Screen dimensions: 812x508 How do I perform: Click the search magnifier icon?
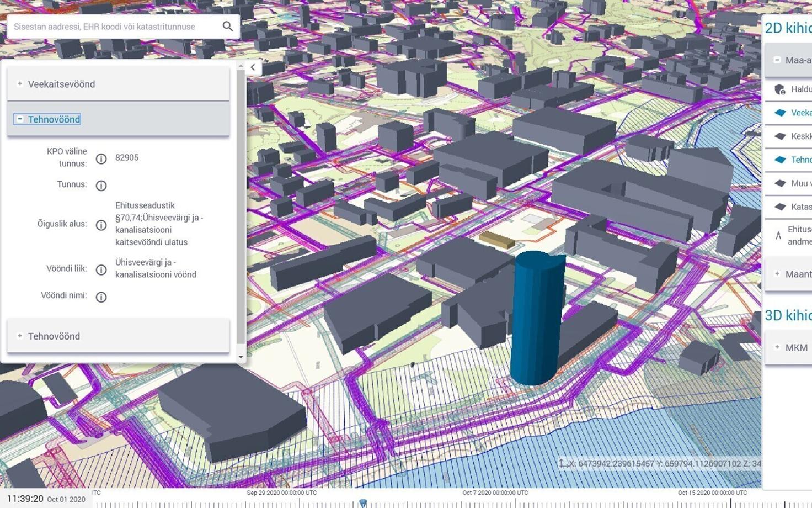click(227, 26)
